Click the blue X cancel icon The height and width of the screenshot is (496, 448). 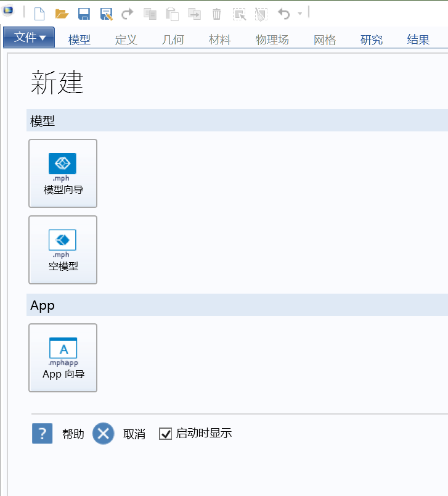104,433
